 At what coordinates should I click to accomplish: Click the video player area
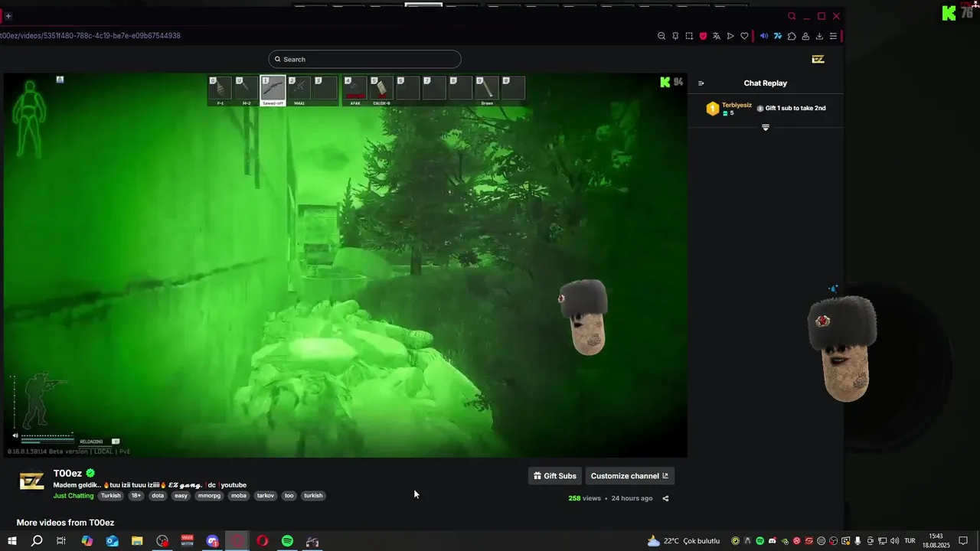[345, 265]
